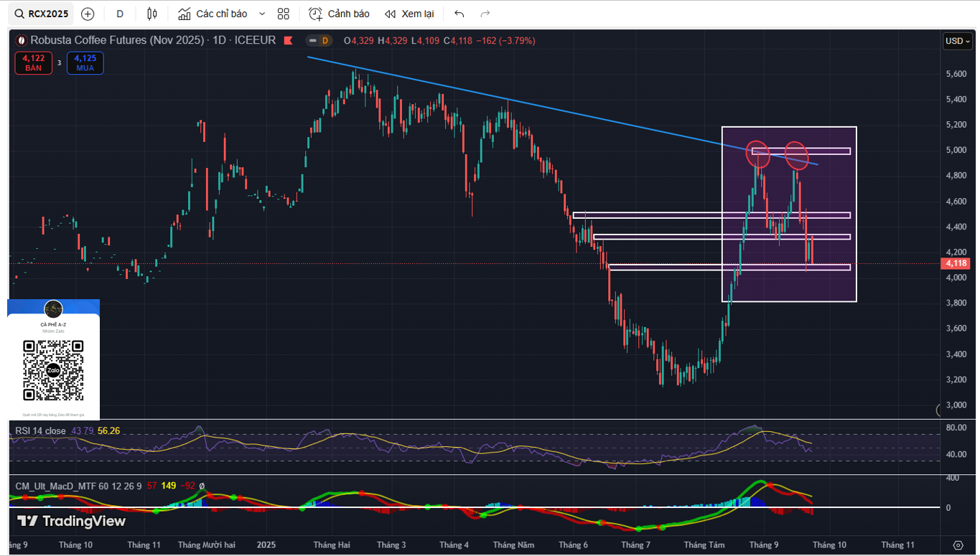
Task: Click the undo arrow icon
Action: click(459, 14)
